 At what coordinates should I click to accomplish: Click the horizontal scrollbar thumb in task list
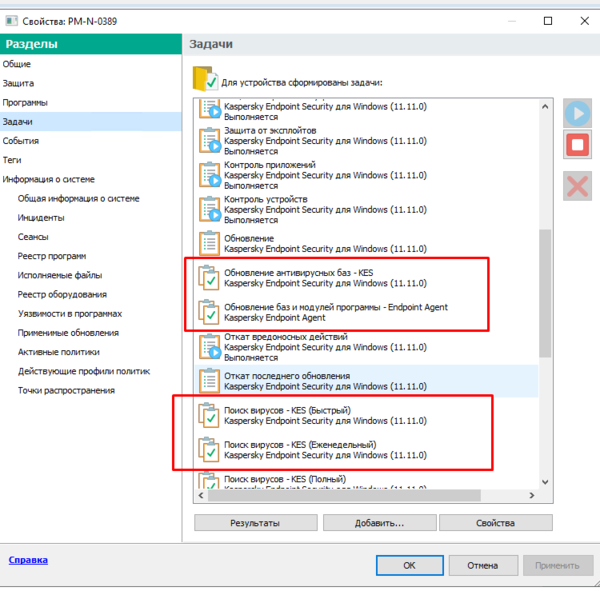(344, 495)
